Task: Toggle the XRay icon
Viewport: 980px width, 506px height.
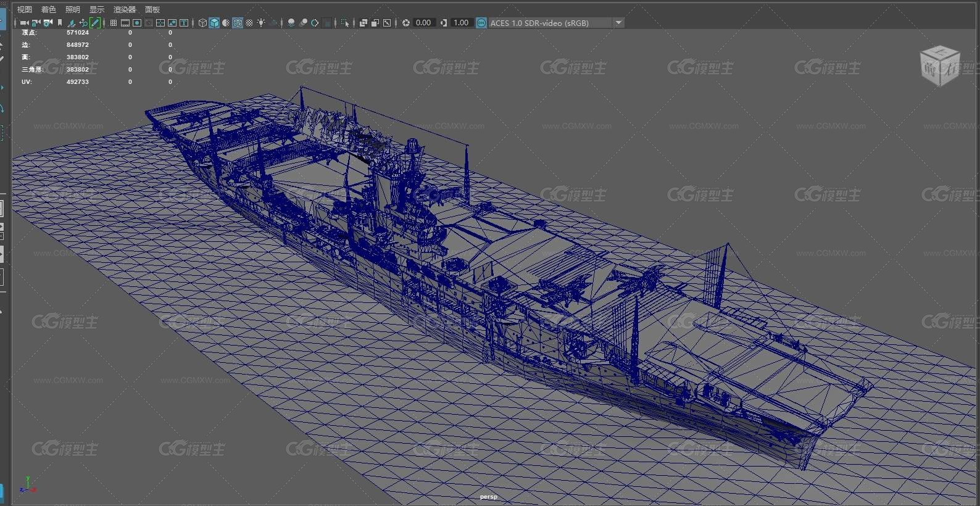Action: pyautogui.click(x=363, y=23)
